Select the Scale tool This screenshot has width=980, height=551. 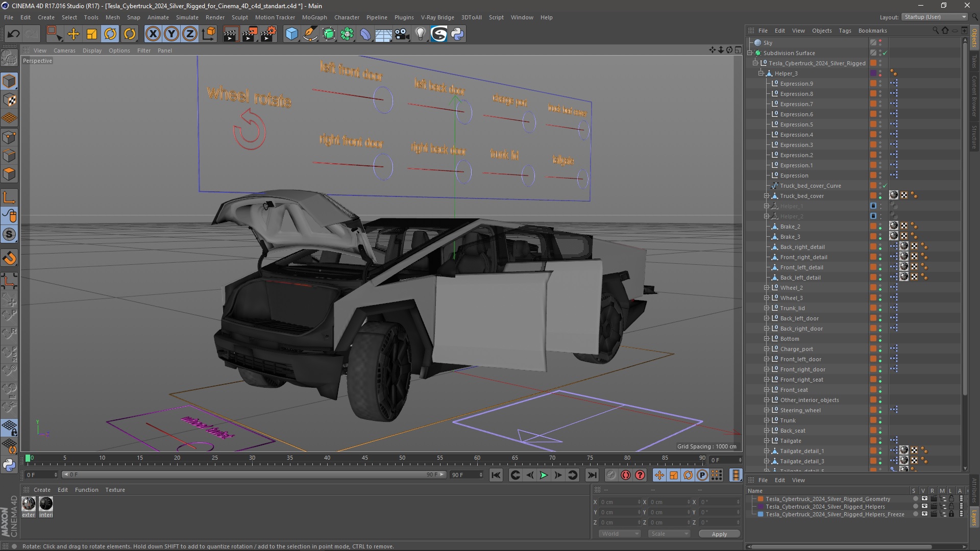pos(92,34)
